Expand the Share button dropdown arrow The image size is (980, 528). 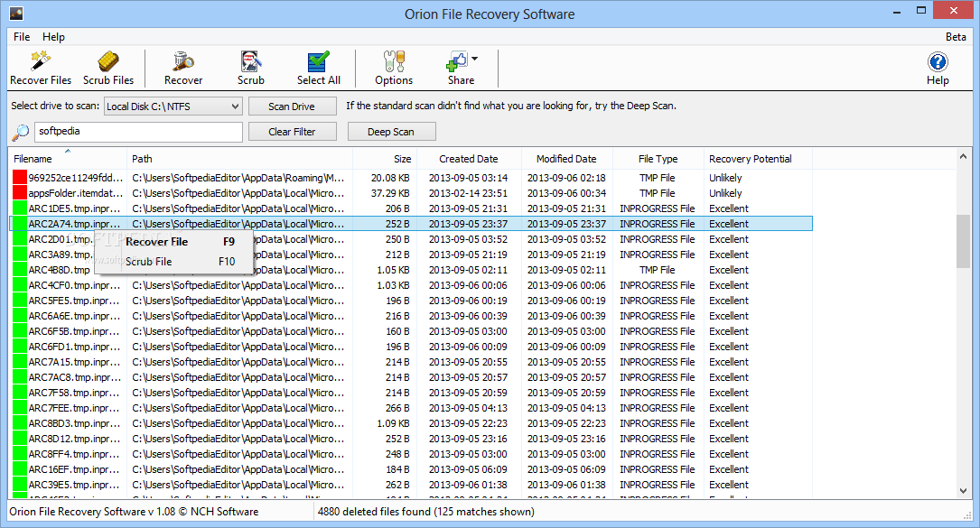click(x=472, y=60)
